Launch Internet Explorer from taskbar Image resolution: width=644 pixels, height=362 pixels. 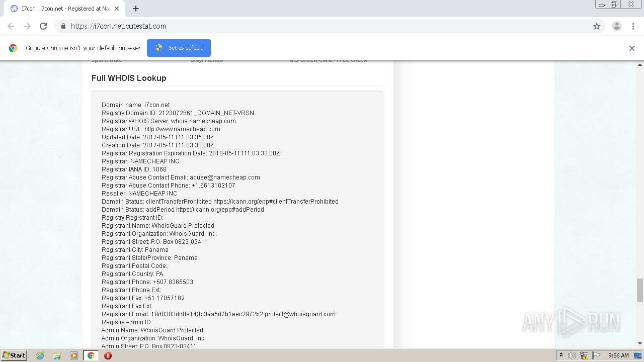click(40, 355)
